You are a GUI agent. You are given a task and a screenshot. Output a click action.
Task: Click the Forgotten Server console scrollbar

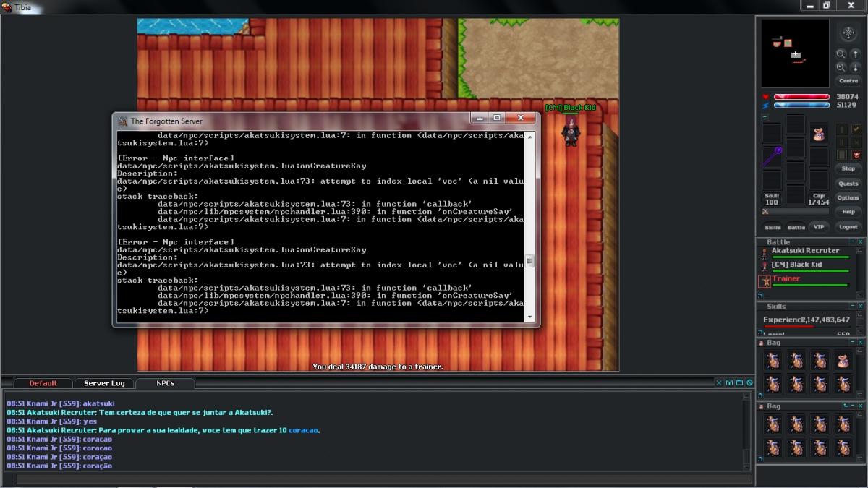pyautogui.click(x=529, y=227)
